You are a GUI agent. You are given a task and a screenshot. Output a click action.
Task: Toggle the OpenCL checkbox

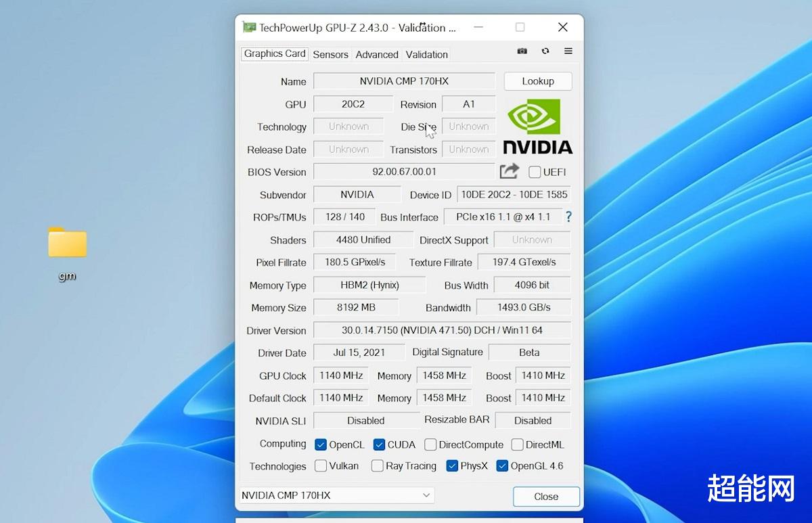[321, 445]
